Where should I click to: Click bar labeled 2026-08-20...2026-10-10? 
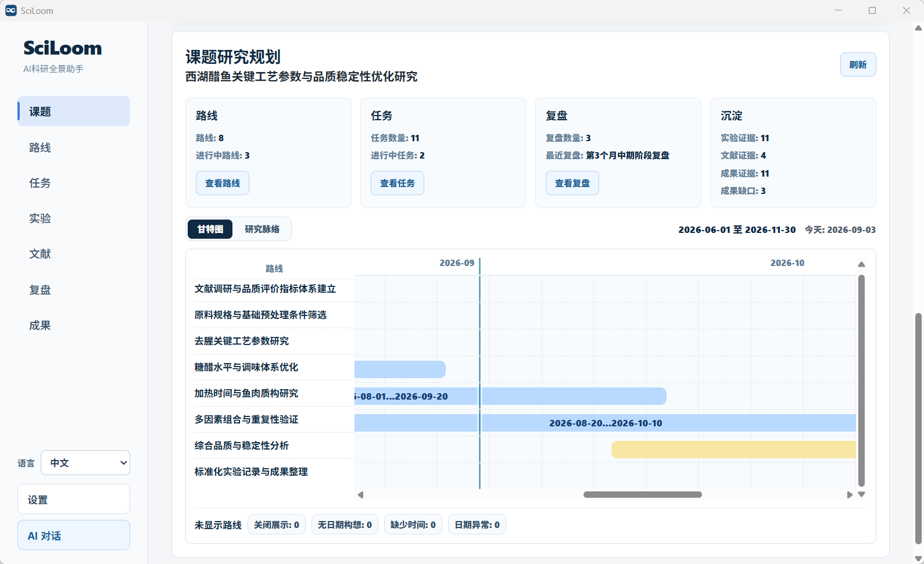(x=605, y=423)
